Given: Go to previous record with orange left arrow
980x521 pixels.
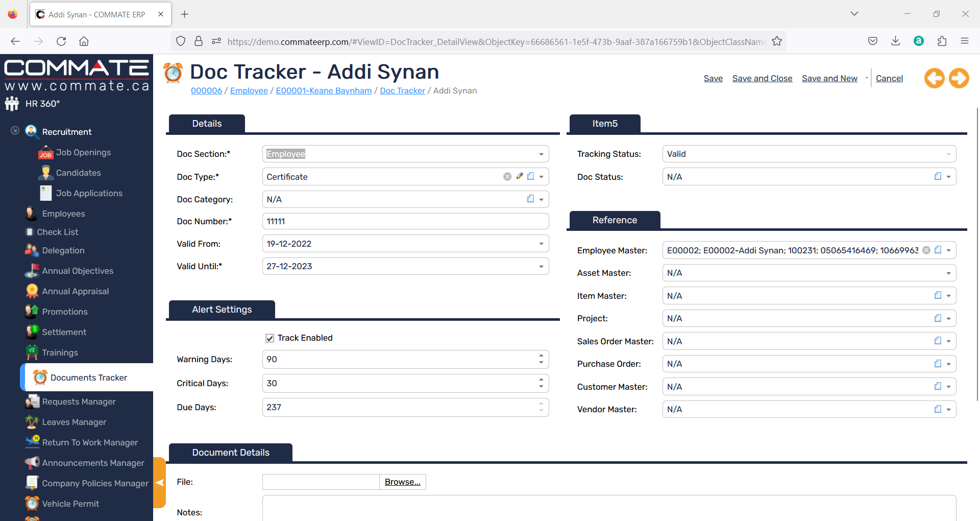Looking at the screenshot, I should coord(935,78).
